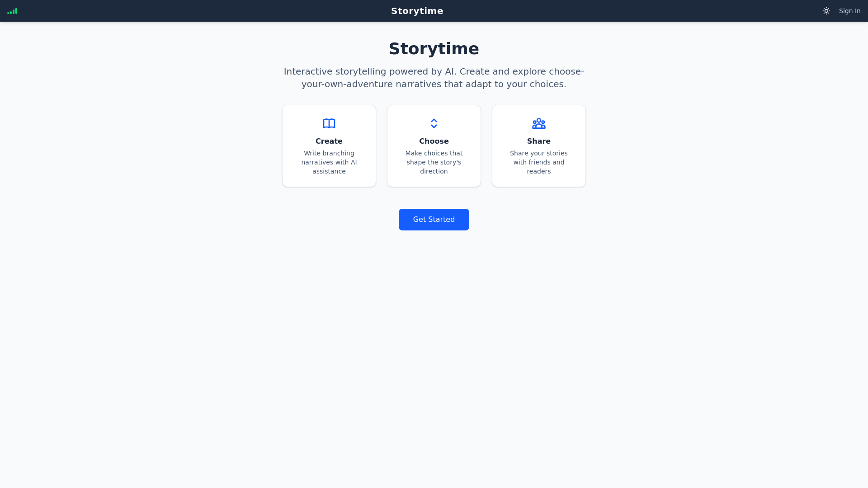Click the open book Create icon
The height and width of the screenshot is (488, 868).
(x=329, y=123)
